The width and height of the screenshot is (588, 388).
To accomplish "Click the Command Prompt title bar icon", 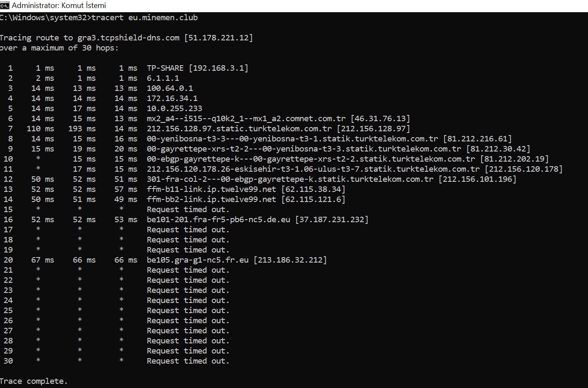I will 5,5.
